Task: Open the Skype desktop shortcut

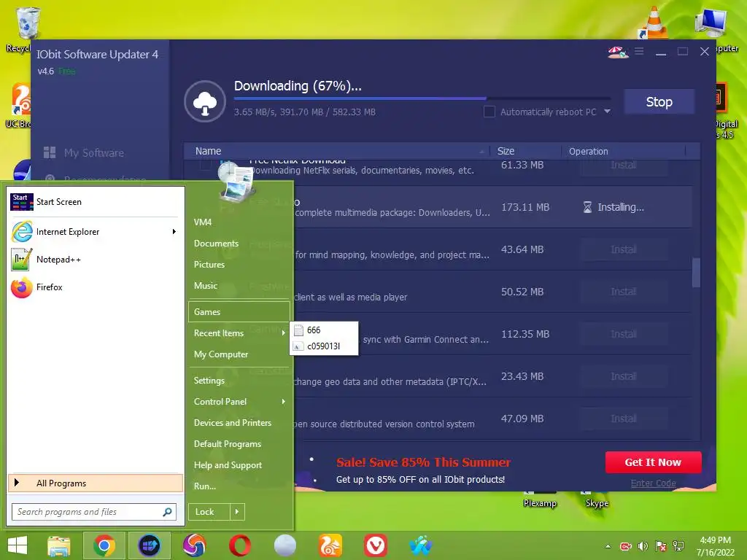Action: click(x=597, y=503)
